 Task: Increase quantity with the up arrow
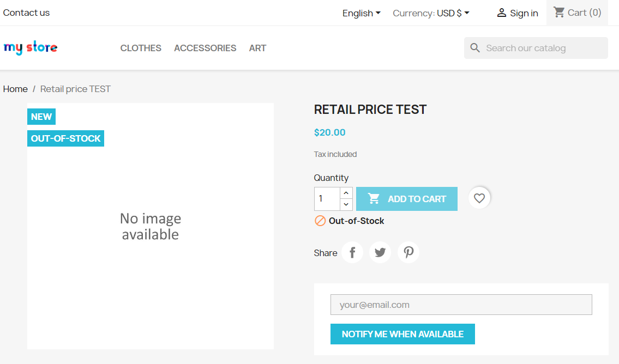346,193
